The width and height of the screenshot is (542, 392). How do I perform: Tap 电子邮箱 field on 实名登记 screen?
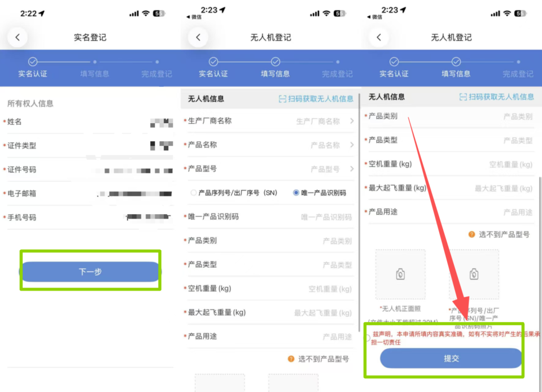tap(88, 194)
